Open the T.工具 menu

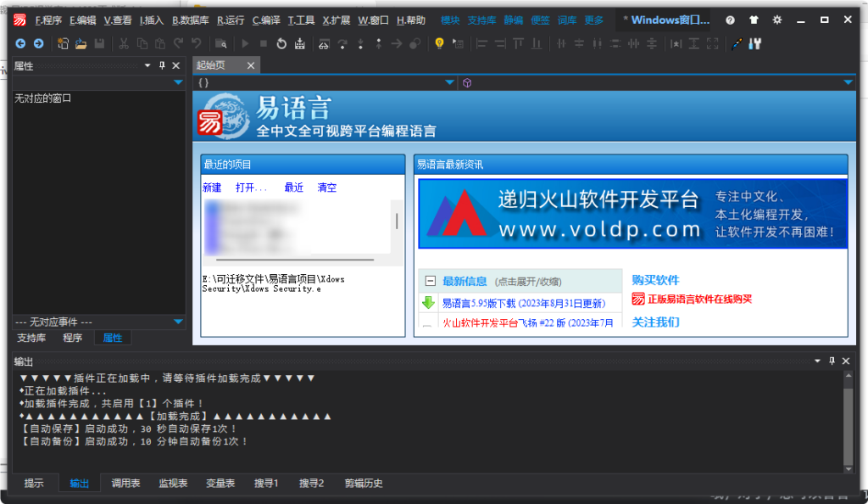click(x=301, y=20)
